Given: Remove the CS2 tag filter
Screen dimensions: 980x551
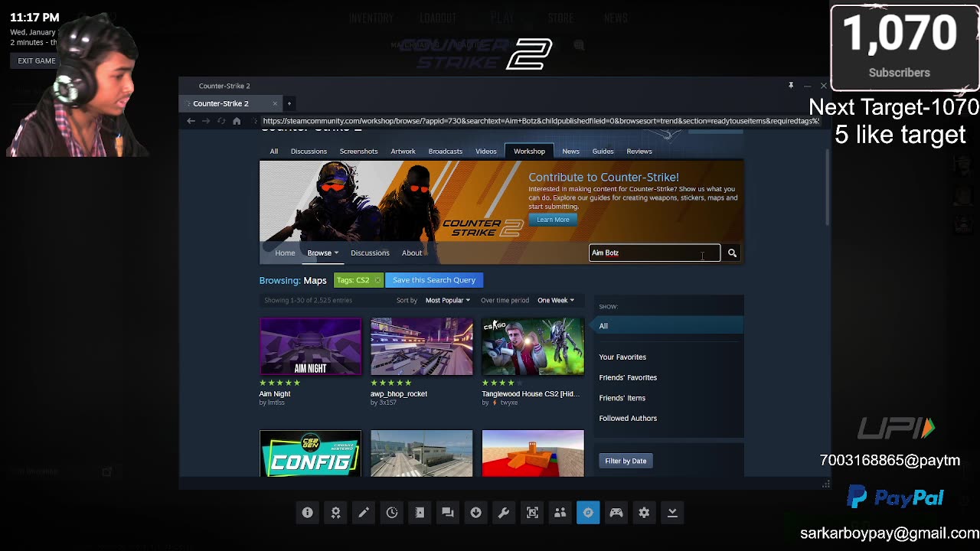Looking at the screenshot, I should coord(377,280).
